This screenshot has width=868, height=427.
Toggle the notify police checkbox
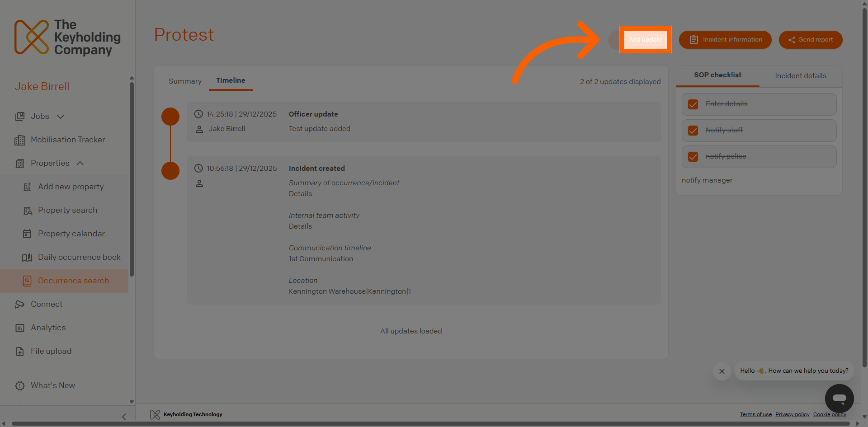click(693, 157)
